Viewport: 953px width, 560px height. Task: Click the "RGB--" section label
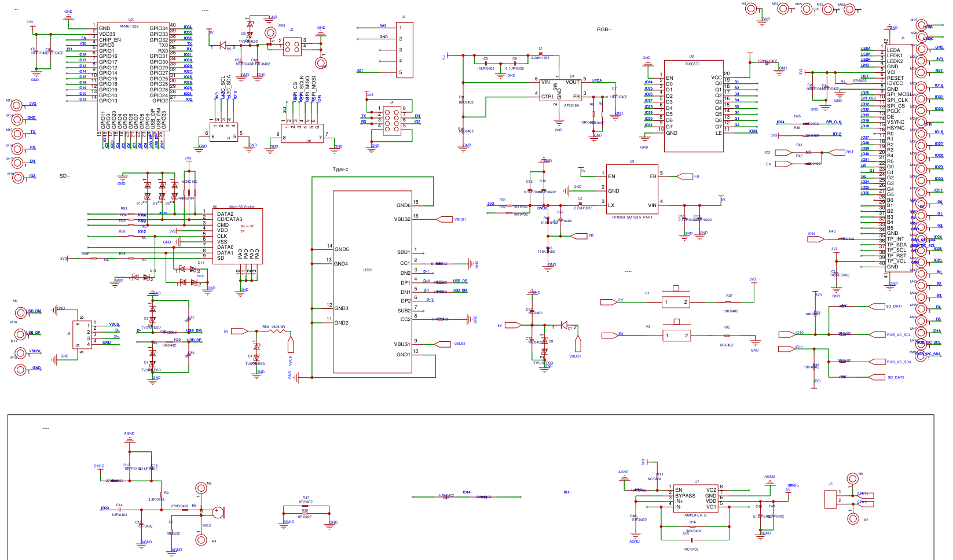[x=604, y=30]
